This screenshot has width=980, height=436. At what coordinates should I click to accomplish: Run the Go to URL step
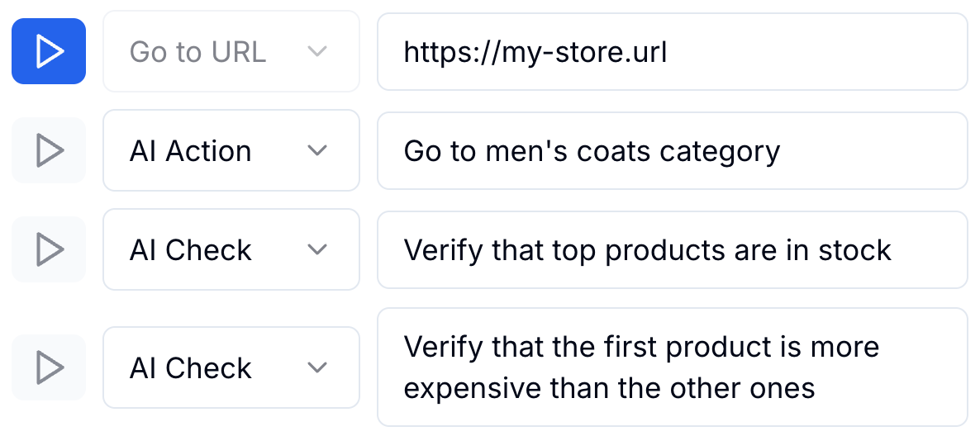[x=49, y=51]
